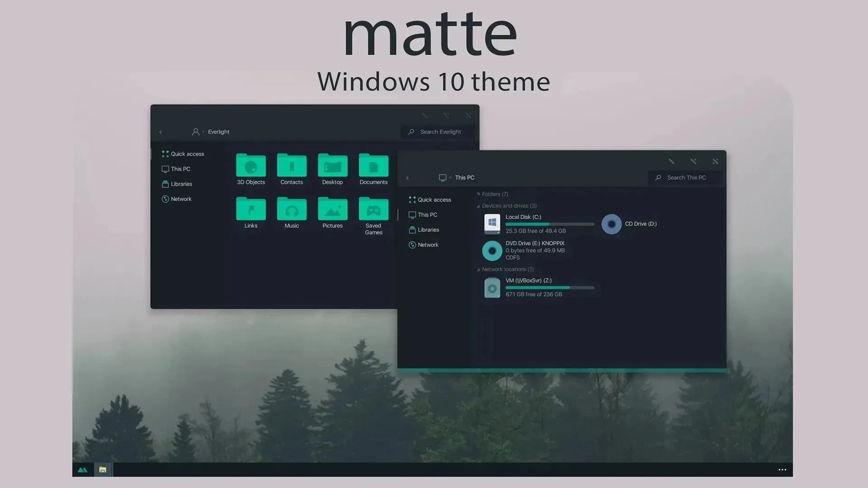The height and width of the screenshot is (488, 868).
Task: Click the Search Everlight field
Action: tap(440, 132)
